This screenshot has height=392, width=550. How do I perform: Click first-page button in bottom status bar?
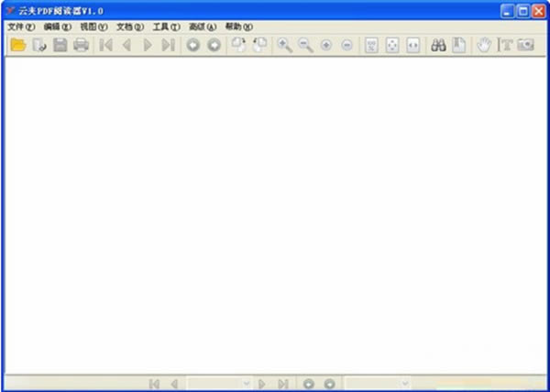coord(154,384)
